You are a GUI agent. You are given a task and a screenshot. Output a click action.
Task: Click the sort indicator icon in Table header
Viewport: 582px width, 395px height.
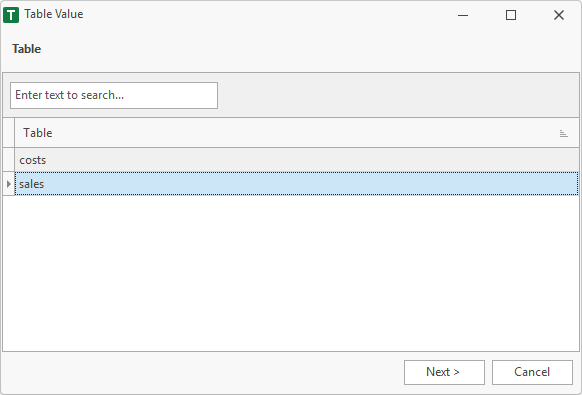click(563, 133)
